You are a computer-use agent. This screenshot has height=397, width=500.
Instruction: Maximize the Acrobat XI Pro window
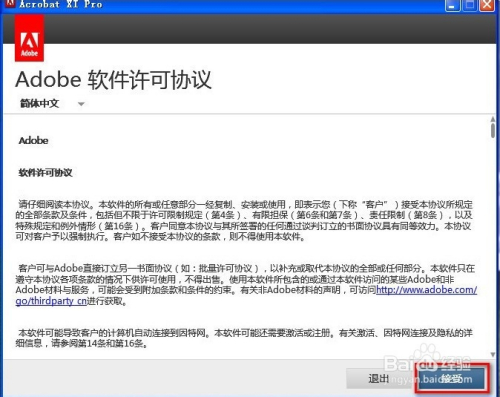tap(470, 5)
